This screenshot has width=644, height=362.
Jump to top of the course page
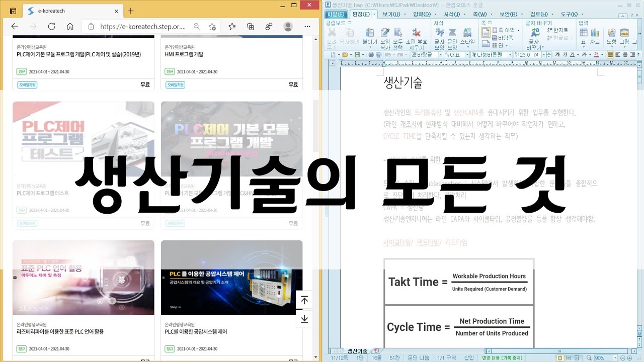pyautogui.click(x=304, y=300)
